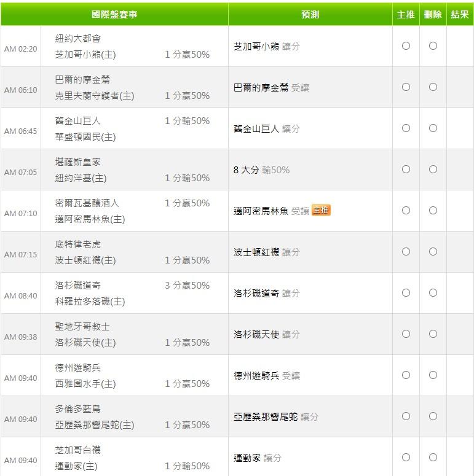
Task: Click prediction 邁阿密馬林魚 受讓
Action: click(x=271, y=211)
